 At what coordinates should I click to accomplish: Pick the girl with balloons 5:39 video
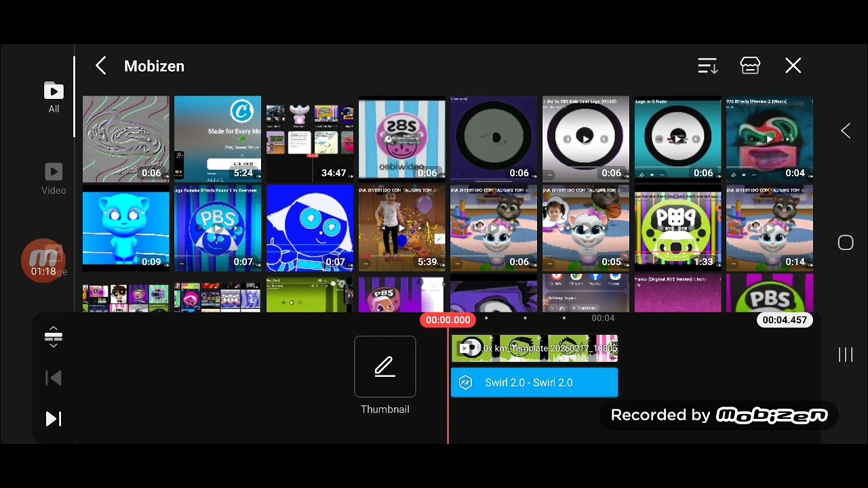402,228
